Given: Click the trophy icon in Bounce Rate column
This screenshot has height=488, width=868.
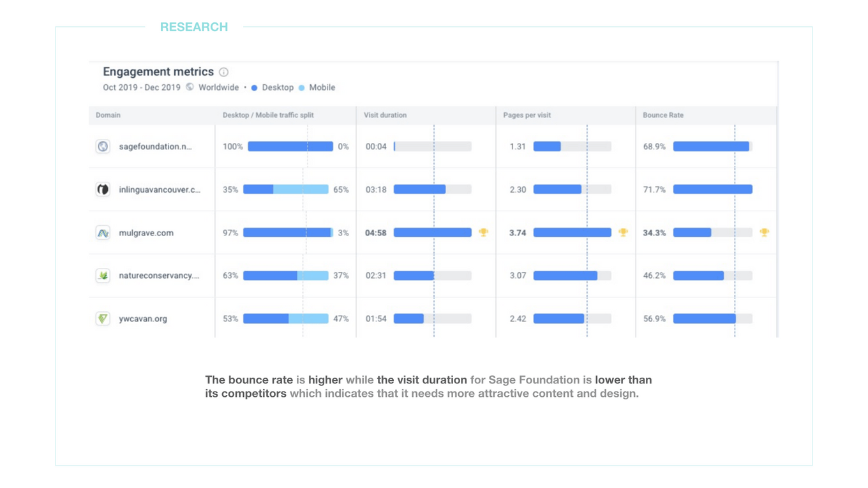Looking at the screenshot, I should (764, 233).
